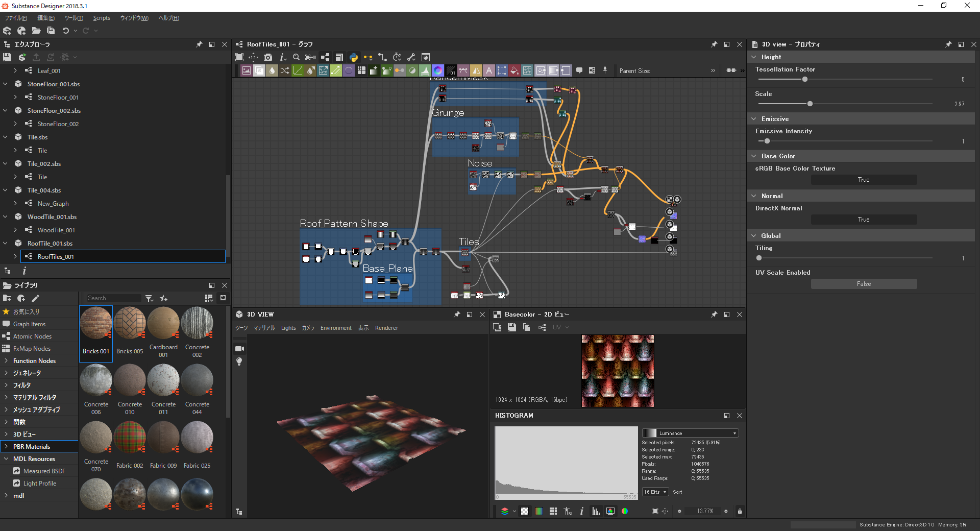
Task: Collapse the MDL Resources library category
Action: pyautogui.click(x=6, y=459)
